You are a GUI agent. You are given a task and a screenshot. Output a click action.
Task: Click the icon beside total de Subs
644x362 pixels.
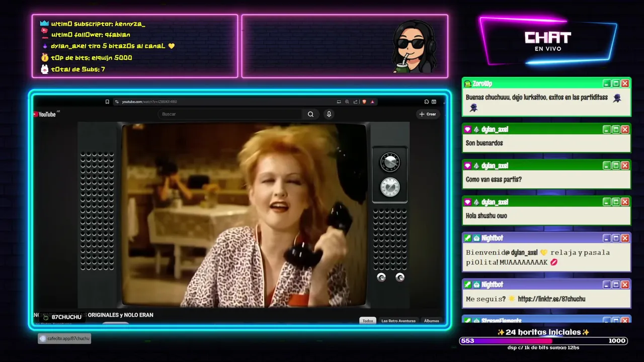[44, 69]
